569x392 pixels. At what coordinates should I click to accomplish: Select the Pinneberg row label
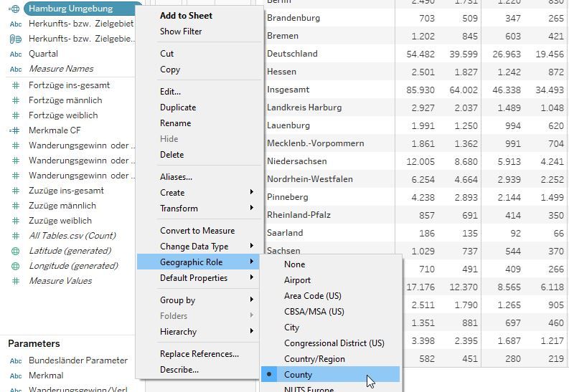coord(287,197)
